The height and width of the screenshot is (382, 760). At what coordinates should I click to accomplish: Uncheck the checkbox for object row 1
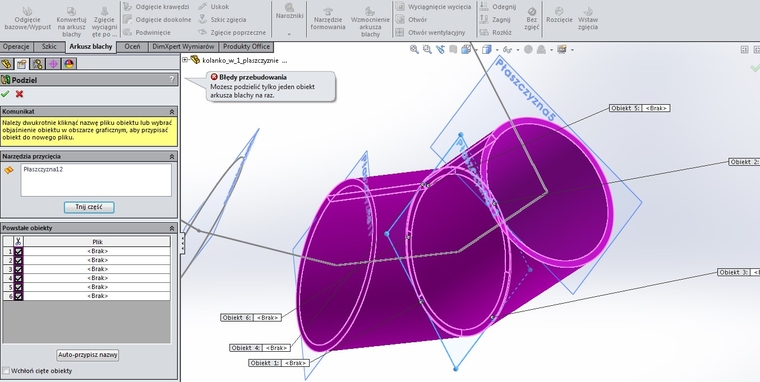click(18, 251)
